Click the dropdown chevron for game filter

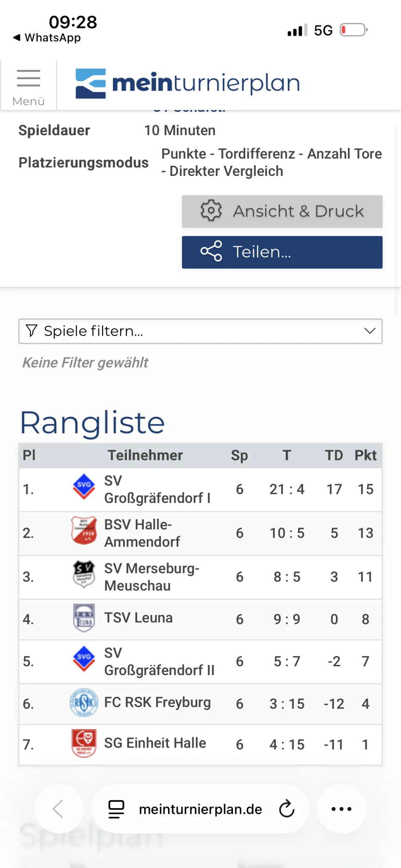click(370, 331)
